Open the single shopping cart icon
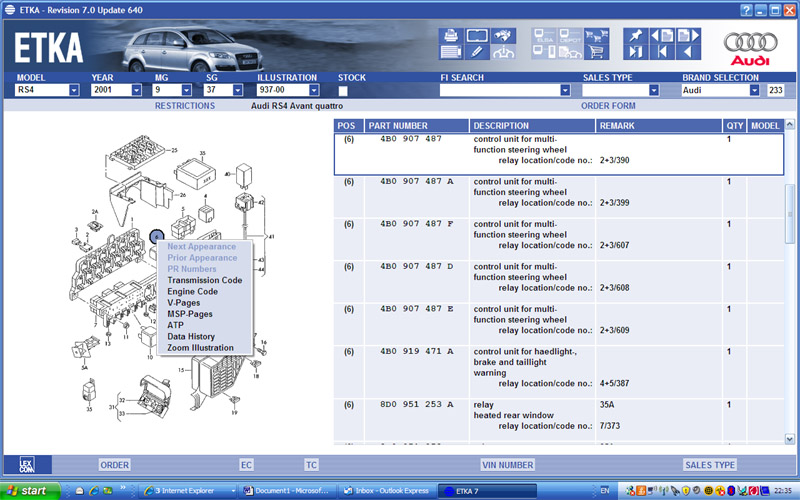This screenshot has width=800, height=500. (596, 52)
